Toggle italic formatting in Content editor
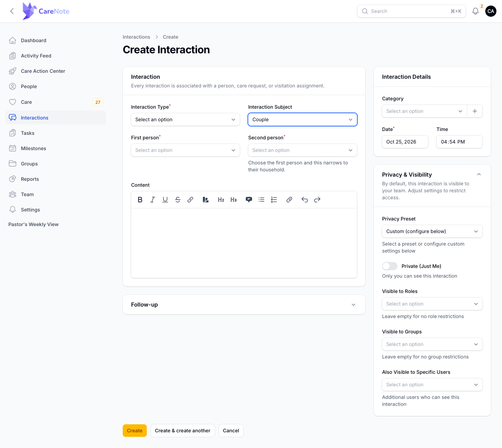This screenshot has width=502, height=448. tap(153, 200)
